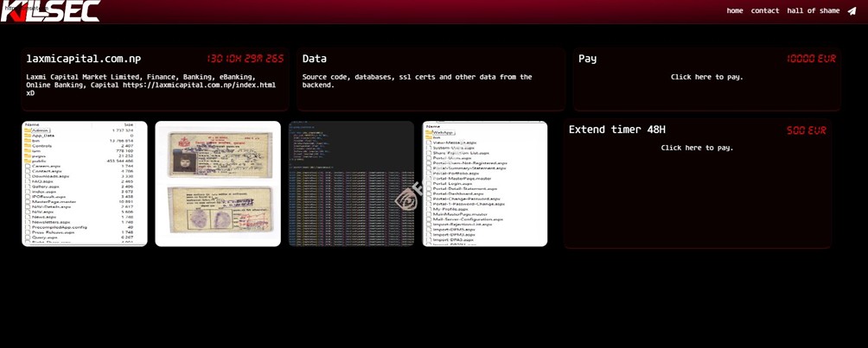Click the red countdown timer display

245,59
